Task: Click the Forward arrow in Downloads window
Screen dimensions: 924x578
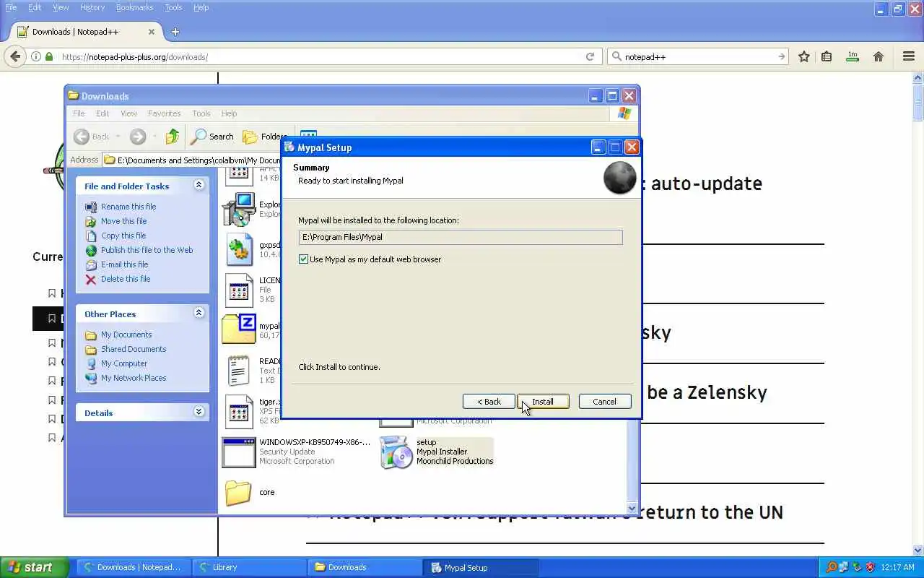Action: [x=138, y=136]
